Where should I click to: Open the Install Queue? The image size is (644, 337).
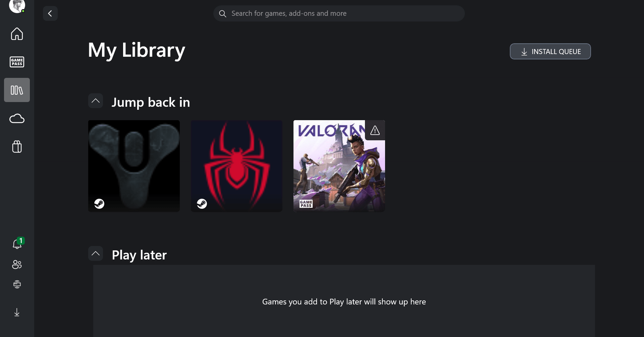(x=550, y=51)
